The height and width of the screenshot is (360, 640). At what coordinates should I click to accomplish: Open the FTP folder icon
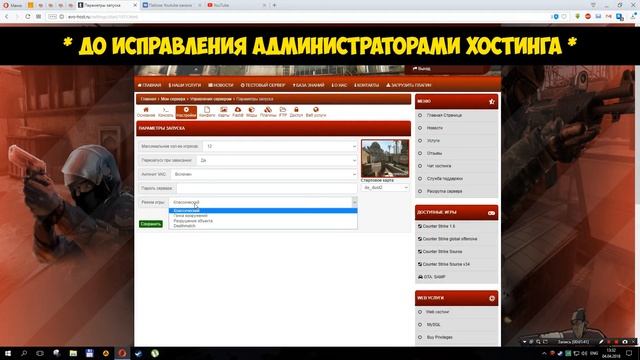283,112
